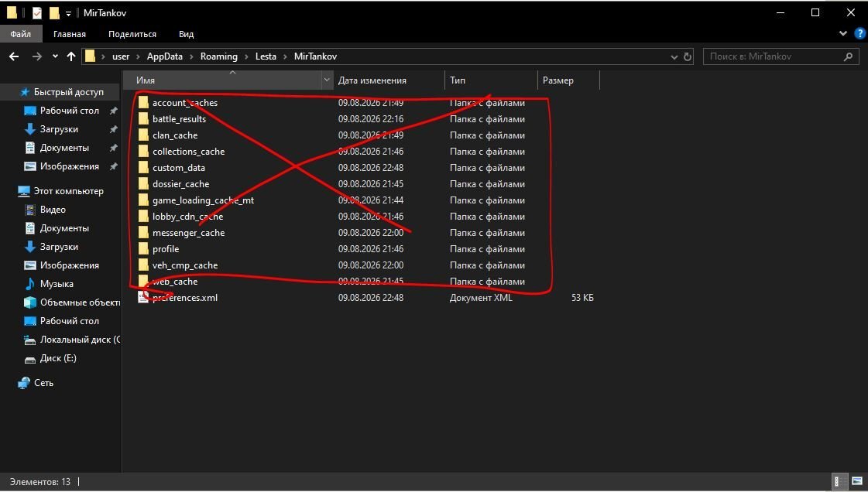The image size is (868, 492).
Task: Open Локальный диск in navigation pane
Action: click(x=80, y=340)
